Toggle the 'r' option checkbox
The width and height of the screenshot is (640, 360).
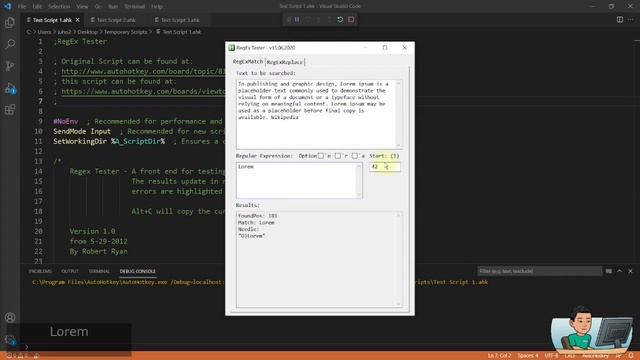pos(338,156)
